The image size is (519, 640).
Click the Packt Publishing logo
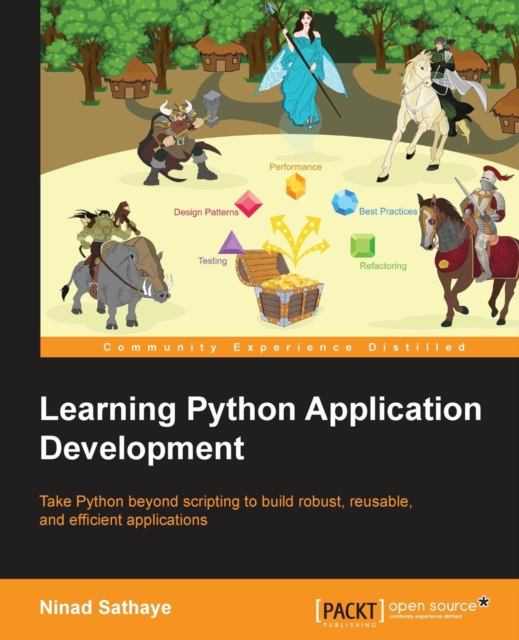click(x=350, y=612)
